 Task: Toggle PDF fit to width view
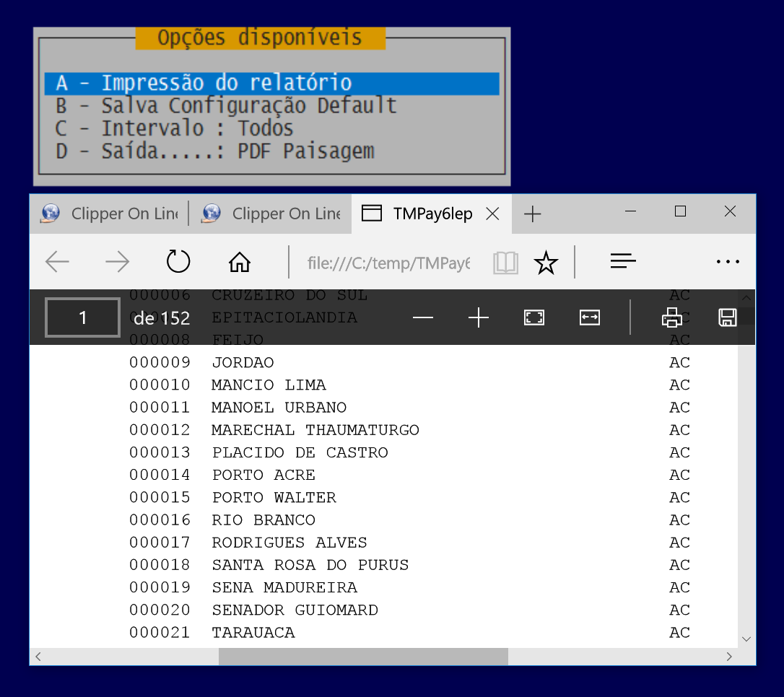(x=590, y=317)
